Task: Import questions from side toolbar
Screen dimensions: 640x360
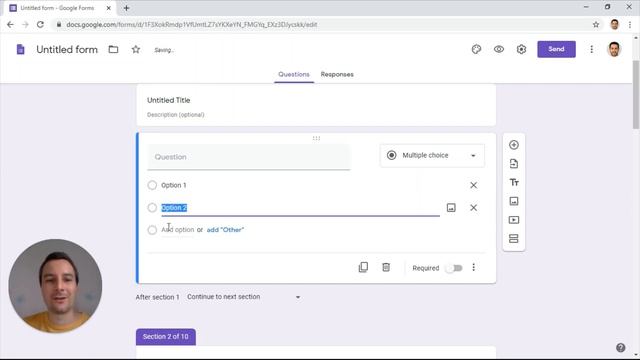Action: point(514,164)
